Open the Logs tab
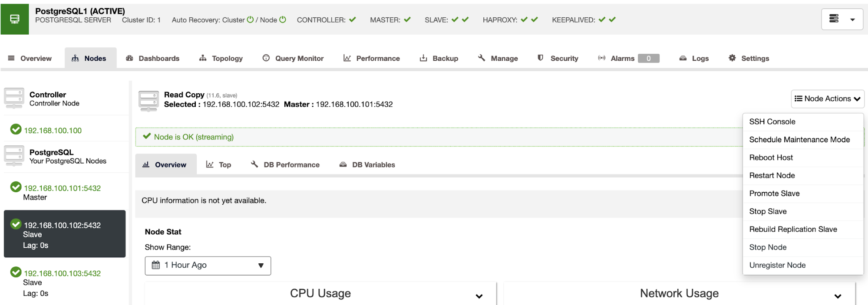Screen dimensions: 868x305 694,58
